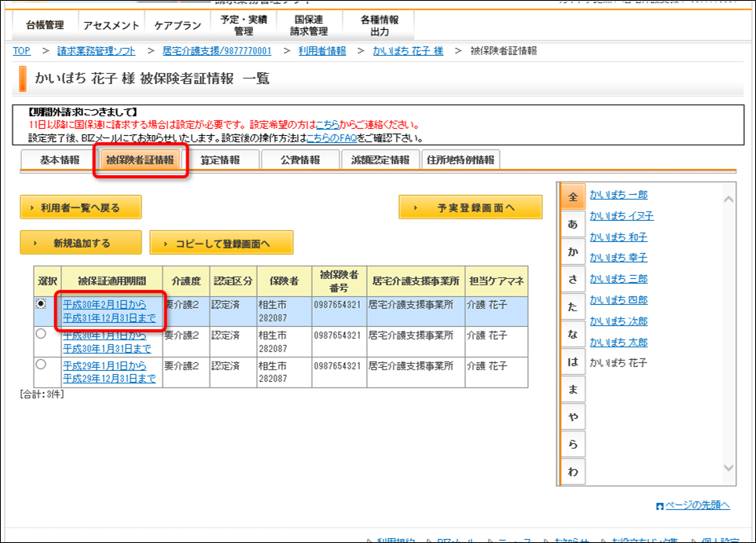Click scroll down arrow in user list
The width and height of the screenshot is (756, 543).
pyautogui.click(x=728, y=468)
